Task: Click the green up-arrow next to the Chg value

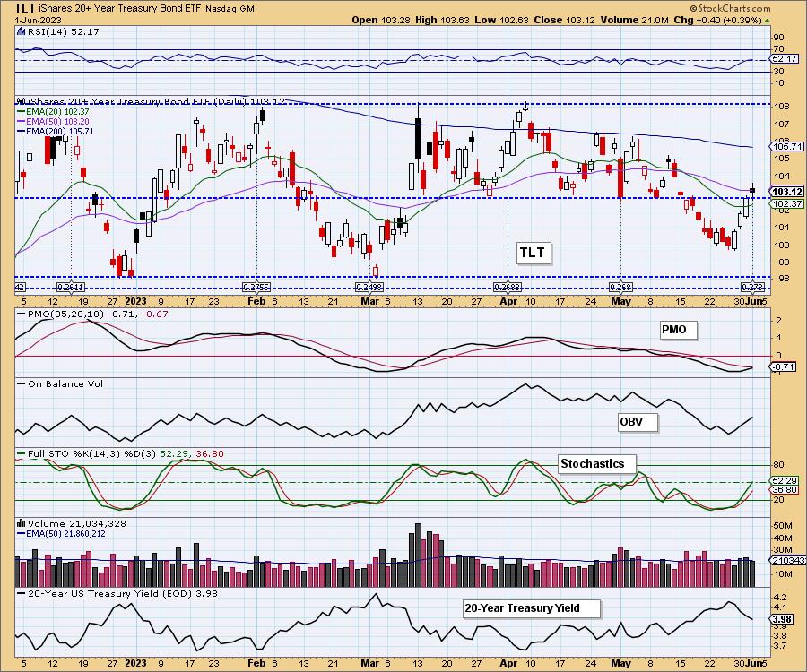Action: [x=767, y=20]
